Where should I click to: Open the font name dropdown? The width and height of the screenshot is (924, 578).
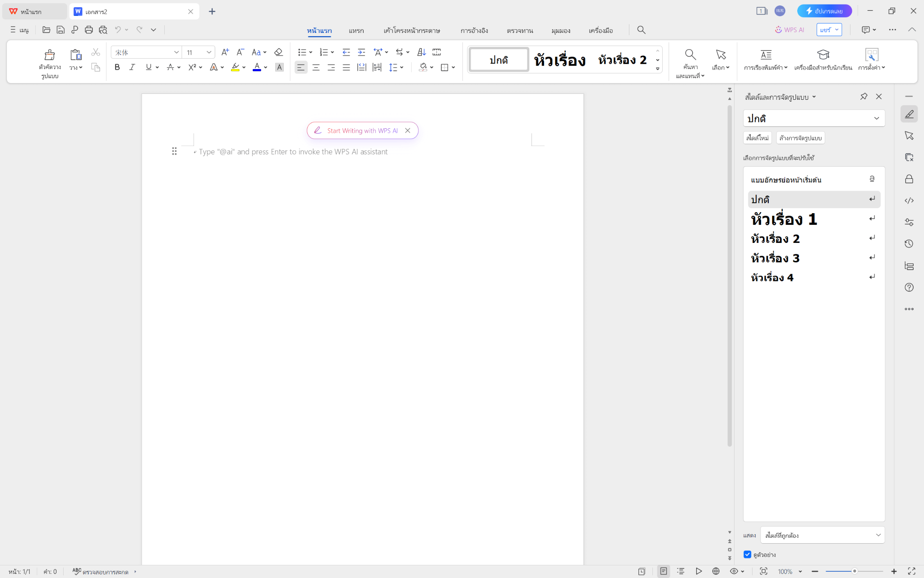coord(176,52)
